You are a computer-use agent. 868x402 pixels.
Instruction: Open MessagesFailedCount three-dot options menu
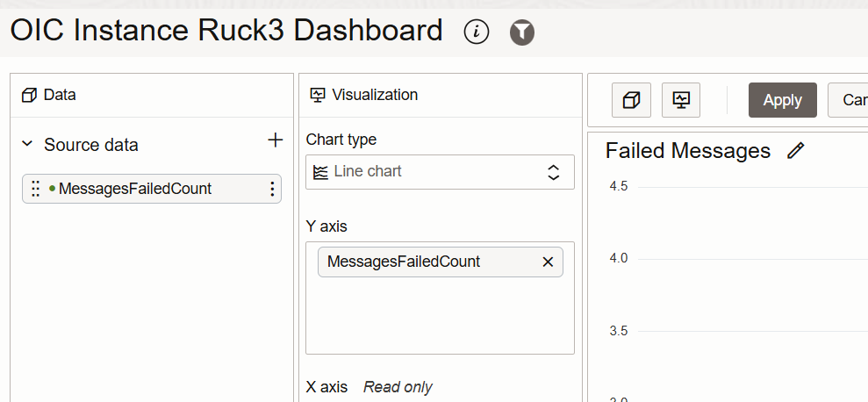click(x=272, y=189)
